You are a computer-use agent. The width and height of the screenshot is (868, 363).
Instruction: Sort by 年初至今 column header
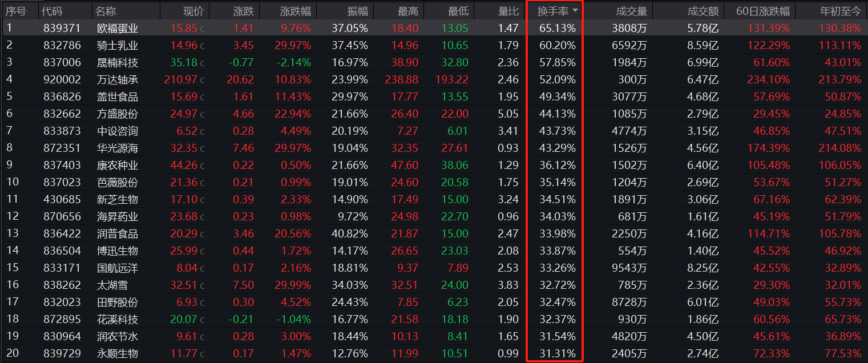pos(840,11)
